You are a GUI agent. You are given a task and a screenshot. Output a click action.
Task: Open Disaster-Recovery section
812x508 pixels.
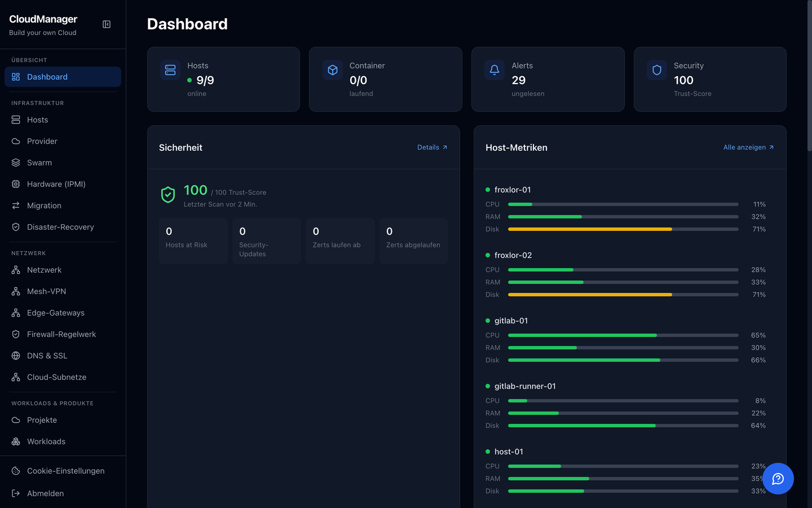(63, 227)
